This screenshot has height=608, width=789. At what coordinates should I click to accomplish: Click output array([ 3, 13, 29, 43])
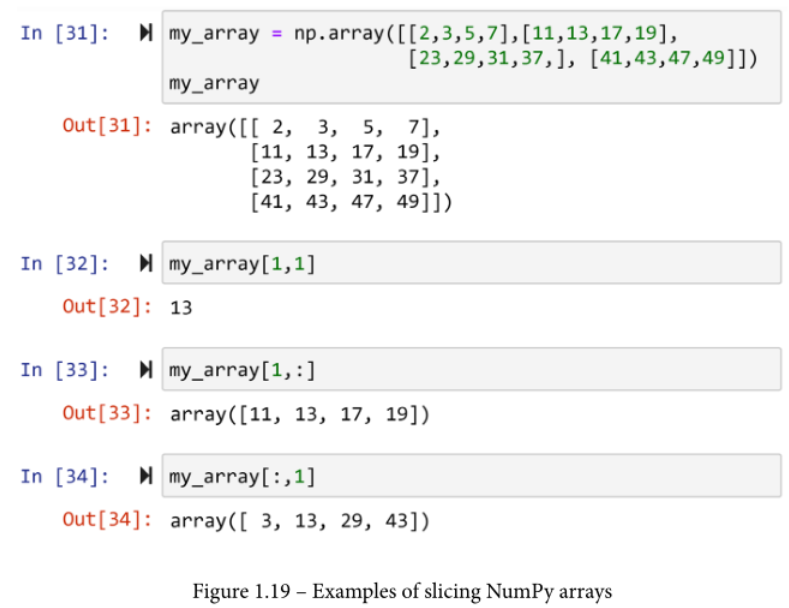[x=300, y=521]
